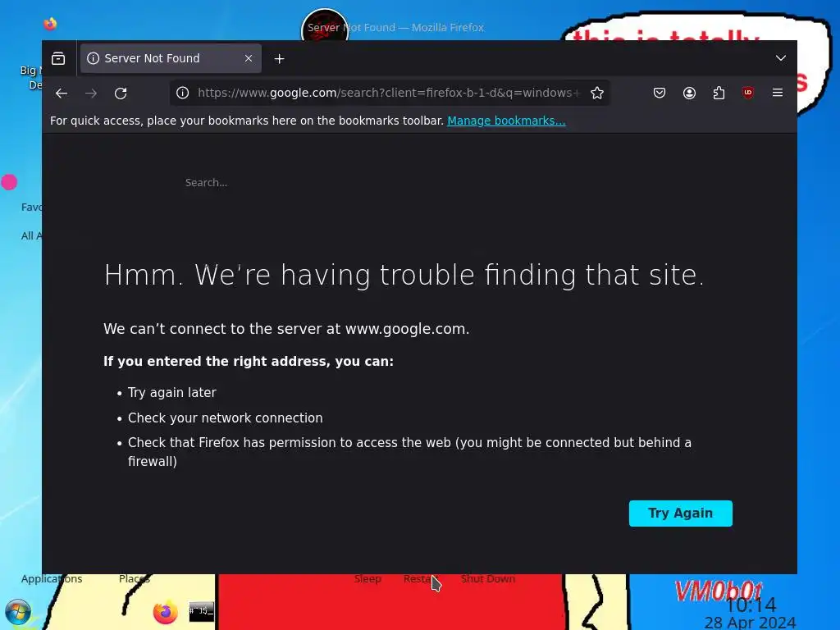The width and height of the screenshot is (840, 630).
Task: Click the 'Check your network connection' bullet
Action: [225, 418]
